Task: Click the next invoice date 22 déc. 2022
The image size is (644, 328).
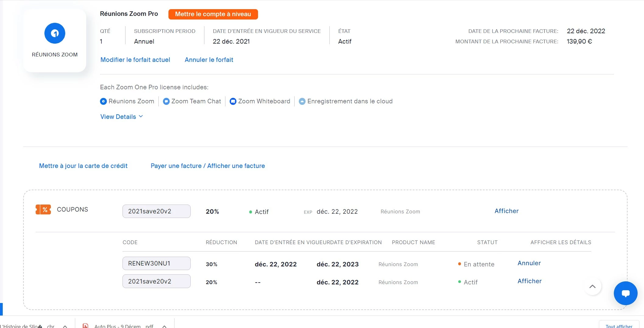Action: click(586, 31)
